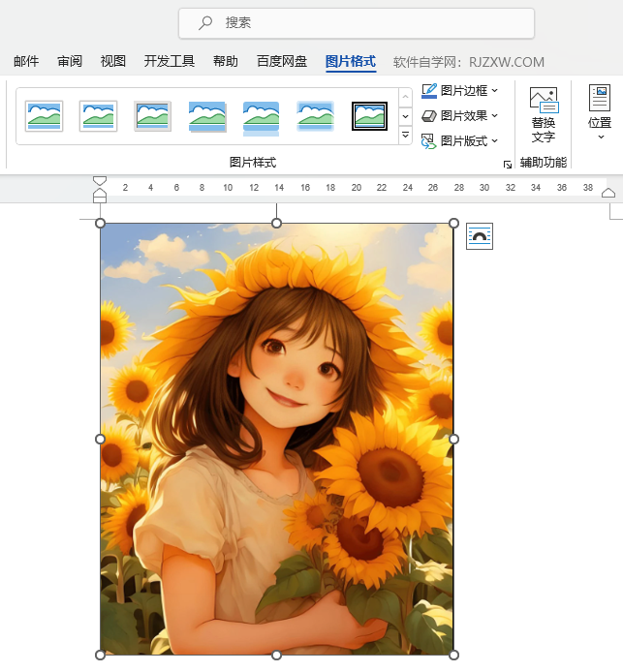Click the first line indent marker on ruler
This screenshot has height=672, width=623.
100,180
